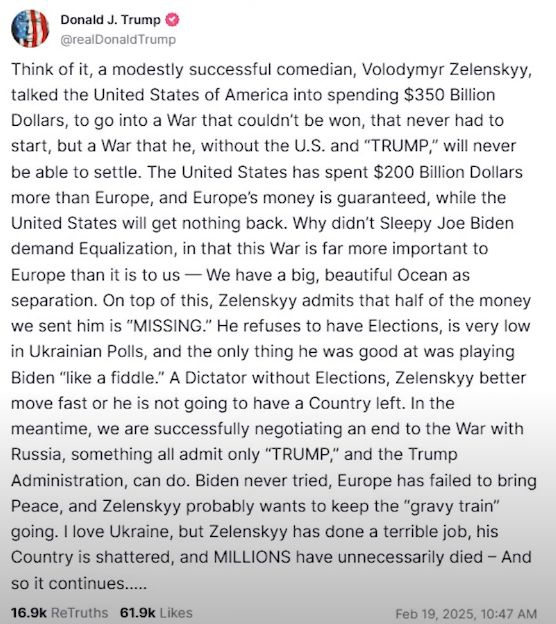Image resolution: width=556 pixels, height=624 pixels.
Task: Open the Donald J. Trump display name
Action: click(110, 20)
